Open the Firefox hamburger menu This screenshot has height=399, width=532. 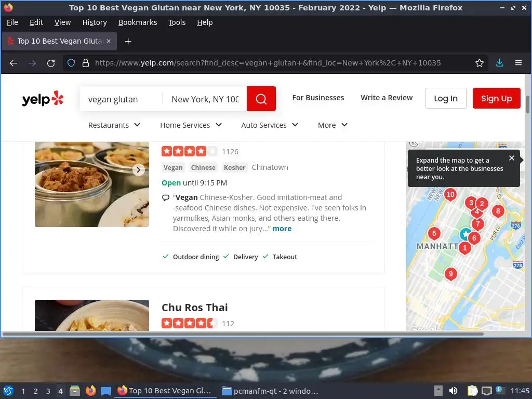[x=518, y=63]
